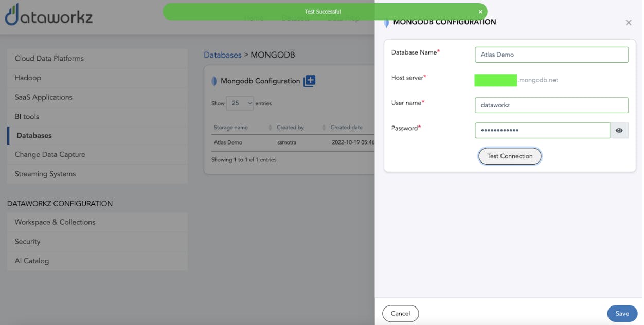Reveal the password with the eye toggle

(619, 130)
